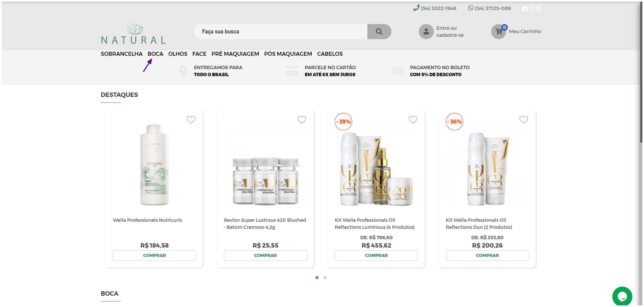Open the Facebook social icon

tap(525, 9)
